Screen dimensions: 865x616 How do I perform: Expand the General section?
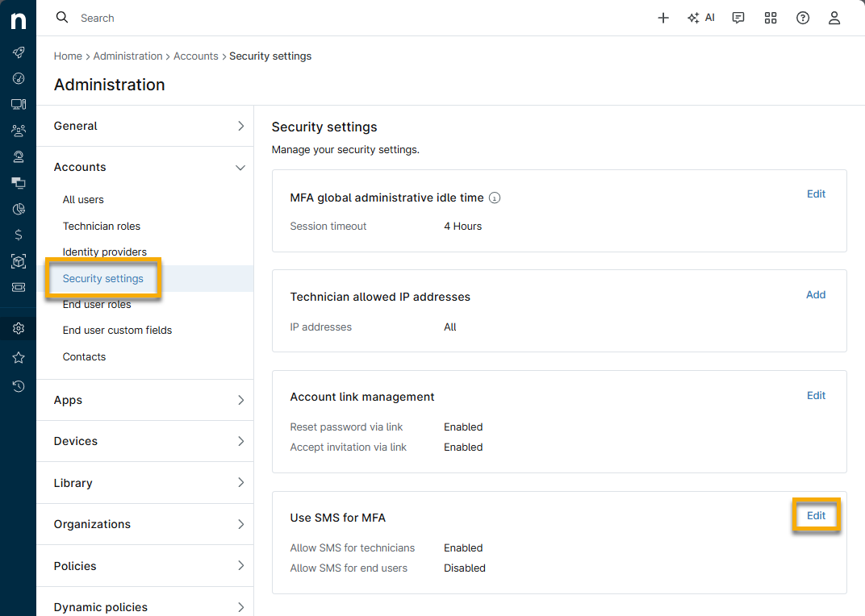145,126
